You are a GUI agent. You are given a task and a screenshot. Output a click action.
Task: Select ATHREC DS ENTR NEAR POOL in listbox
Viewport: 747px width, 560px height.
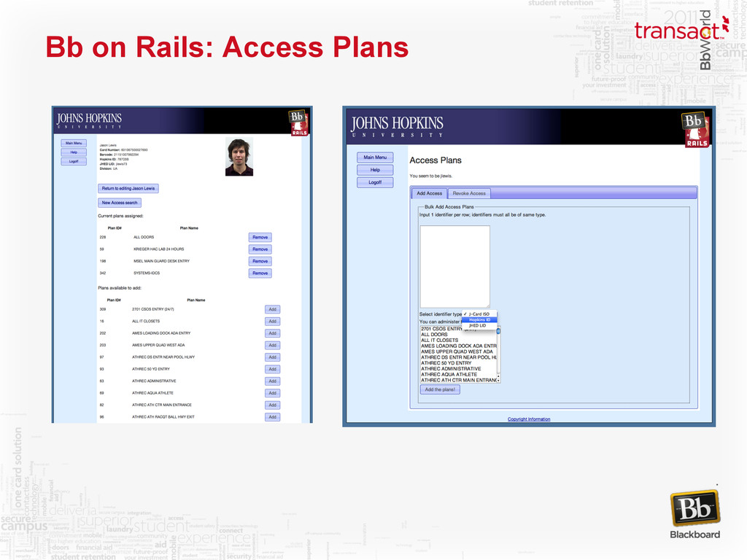[458, 357]
